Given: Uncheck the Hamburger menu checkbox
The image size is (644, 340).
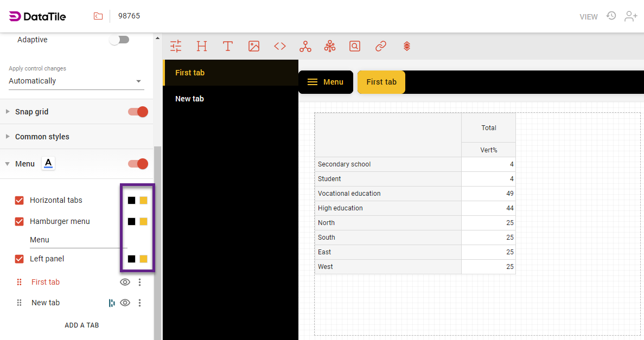Looking at the screenshot, I should click(x=20, y=221).
